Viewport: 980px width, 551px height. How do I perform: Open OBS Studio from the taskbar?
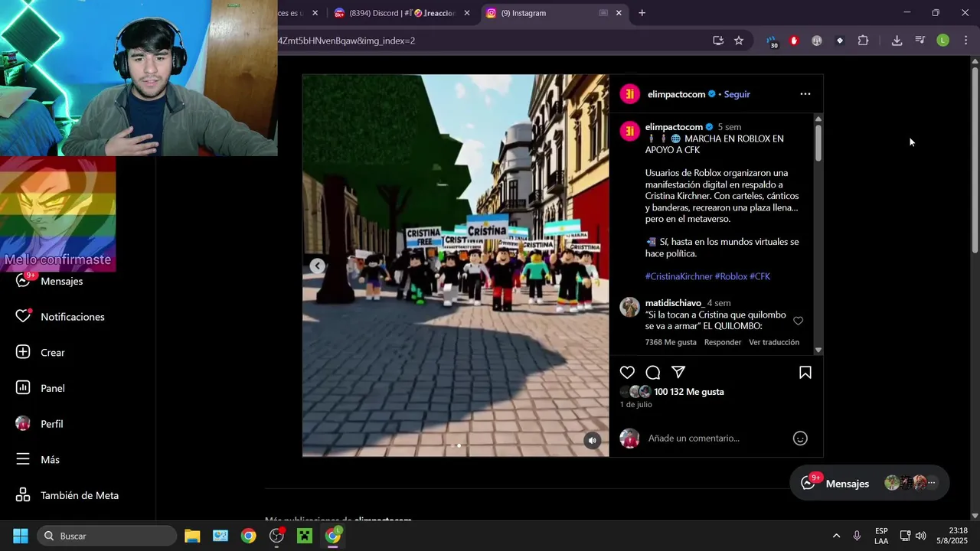click(x=276, y=536)
